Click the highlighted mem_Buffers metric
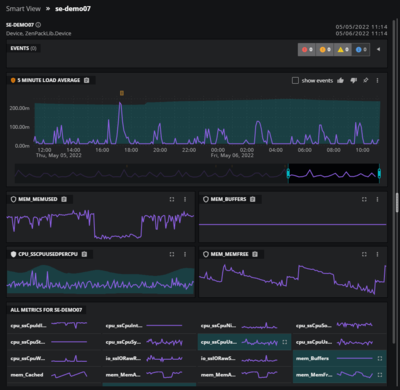The width and height of the screenshot is (400, 390). 340,358
